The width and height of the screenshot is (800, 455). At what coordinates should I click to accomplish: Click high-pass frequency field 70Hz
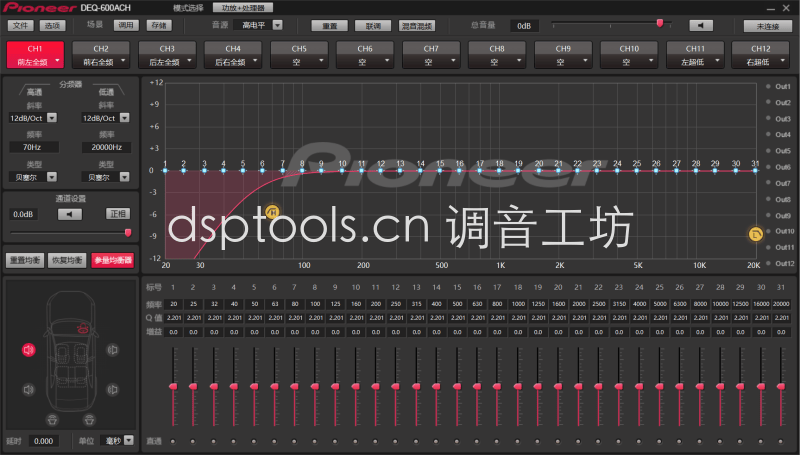pyautogui.click(x=34, y=147)
